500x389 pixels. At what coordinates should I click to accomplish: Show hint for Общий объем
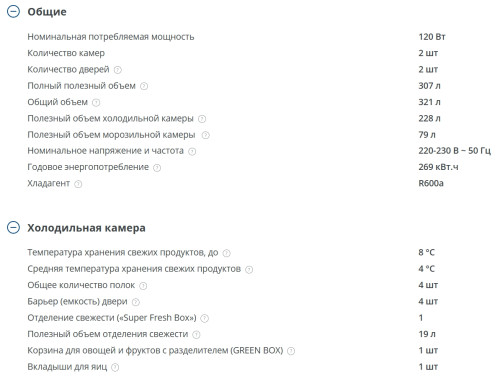click(96, 102)
